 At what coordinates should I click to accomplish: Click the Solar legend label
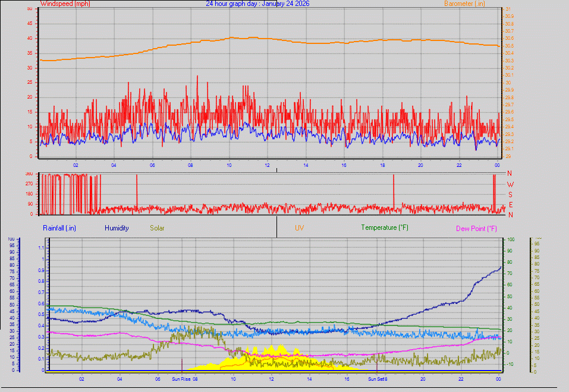[x=158, y=228]
